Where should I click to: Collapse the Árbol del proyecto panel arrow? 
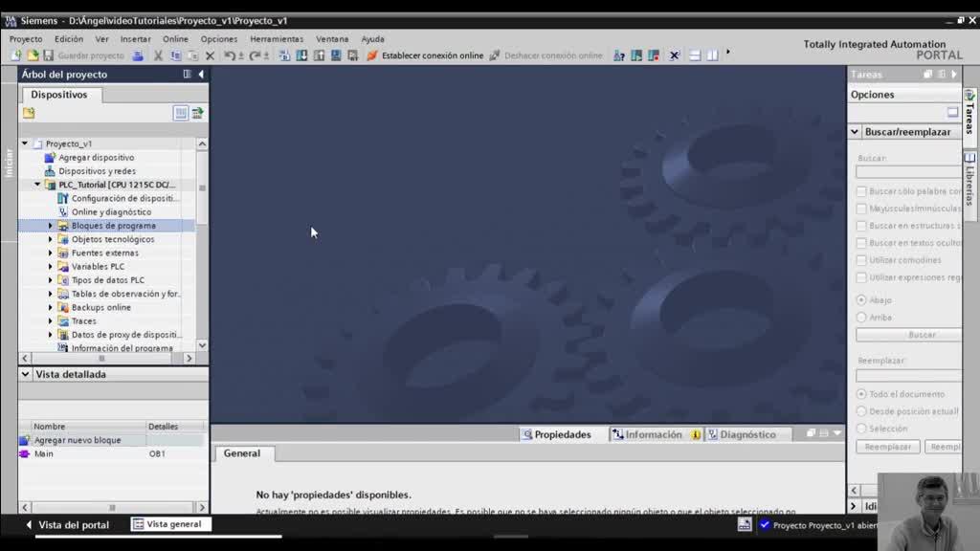201,75
